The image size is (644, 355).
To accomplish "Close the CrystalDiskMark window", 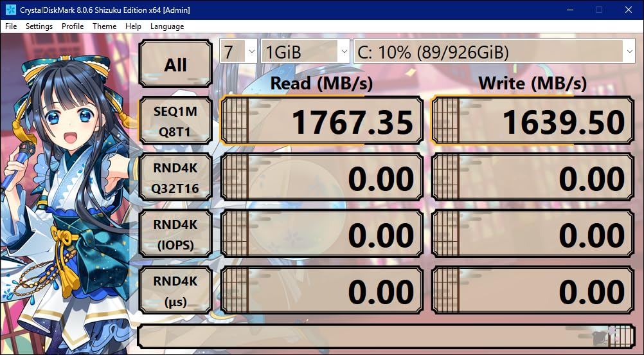I will coord(629,10).
